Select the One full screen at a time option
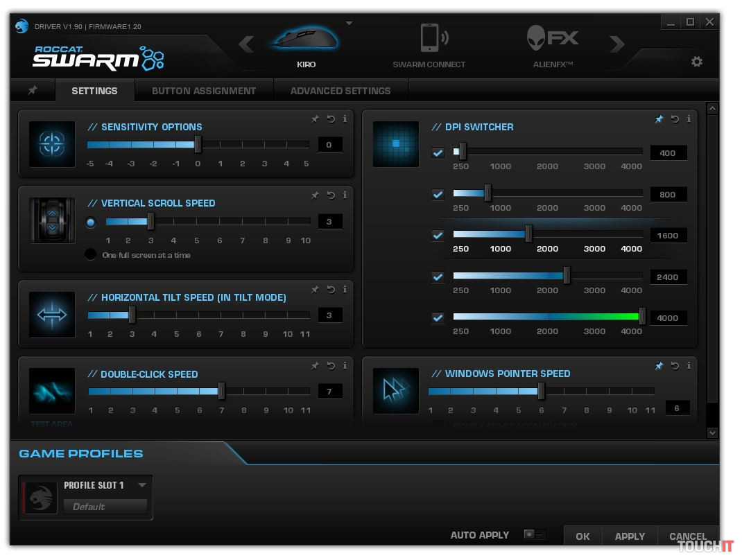Viewport: 742px width, 560px height. [91, 254]
